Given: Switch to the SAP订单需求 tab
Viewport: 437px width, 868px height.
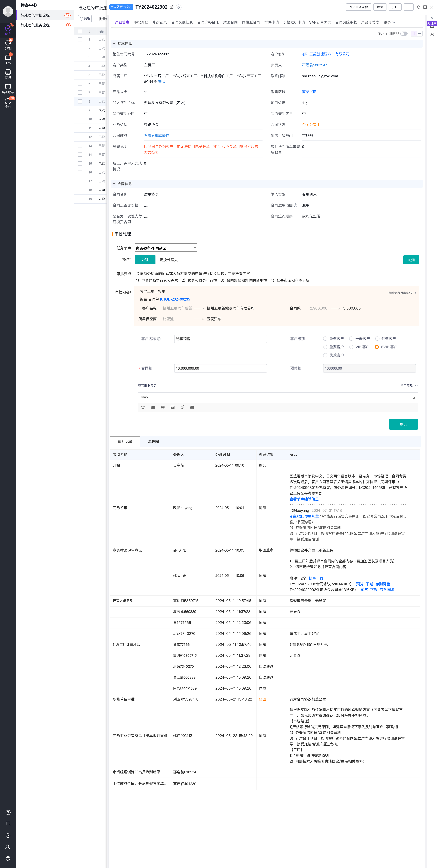Looking at the screenshot, I should (x=320, y=22).
